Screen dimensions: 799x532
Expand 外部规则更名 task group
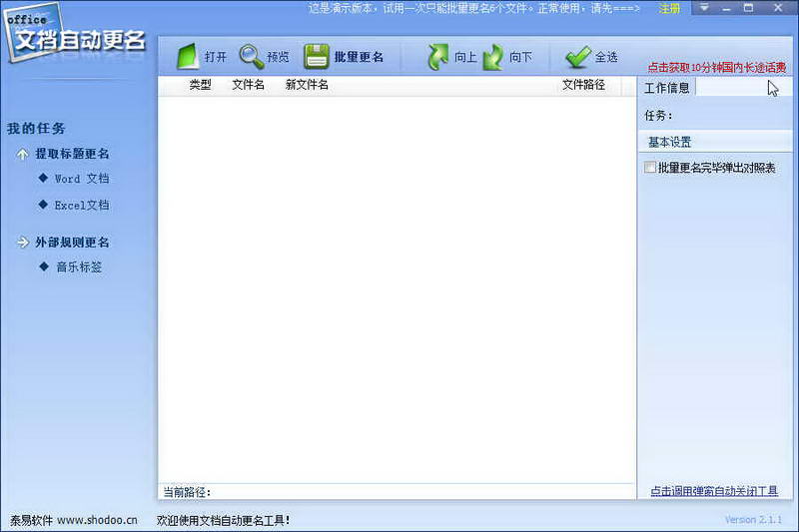pyautogui.click(x=22, y=243)
